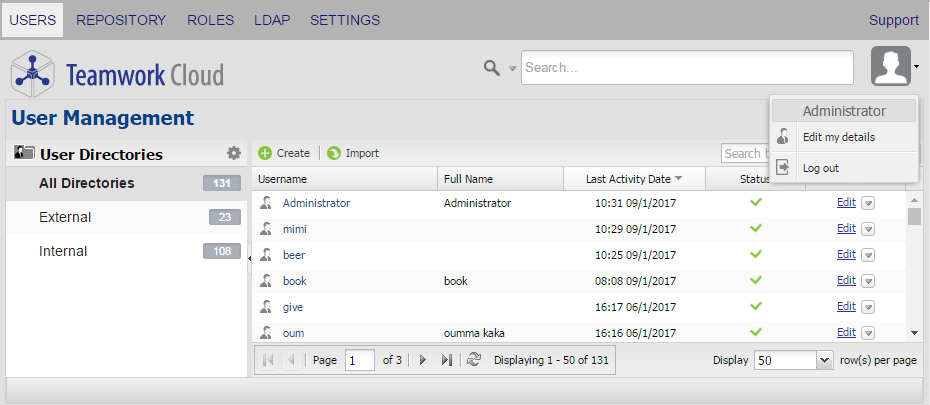This screenshot has height=405, width=930.
Task: Click the search magnifier icon
Action: pos(491,68)
